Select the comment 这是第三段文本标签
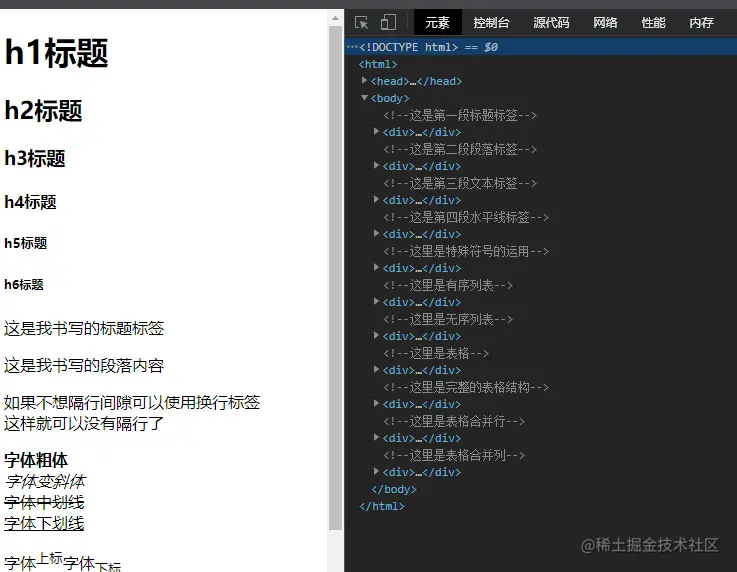Screen dimensions: 737x572 click(460, 183)
